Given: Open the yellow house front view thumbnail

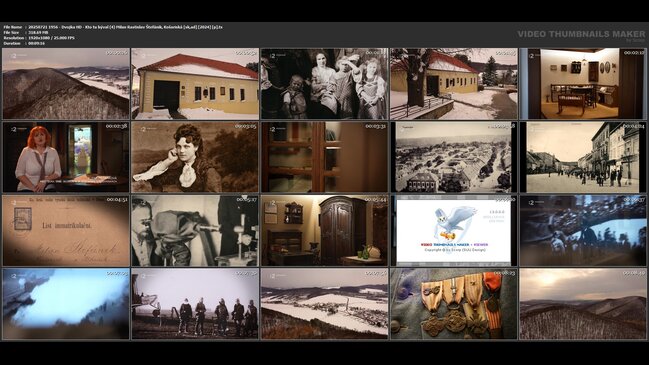Looking at the screenshot, I should coord(195,84).
